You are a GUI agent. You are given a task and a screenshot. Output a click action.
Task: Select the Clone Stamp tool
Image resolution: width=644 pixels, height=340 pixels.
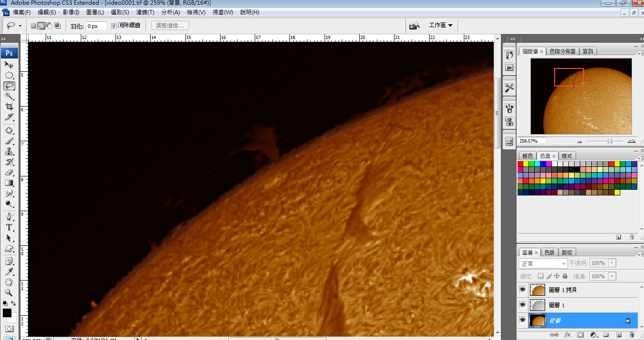pyautogui.click(x=9, y=152)
